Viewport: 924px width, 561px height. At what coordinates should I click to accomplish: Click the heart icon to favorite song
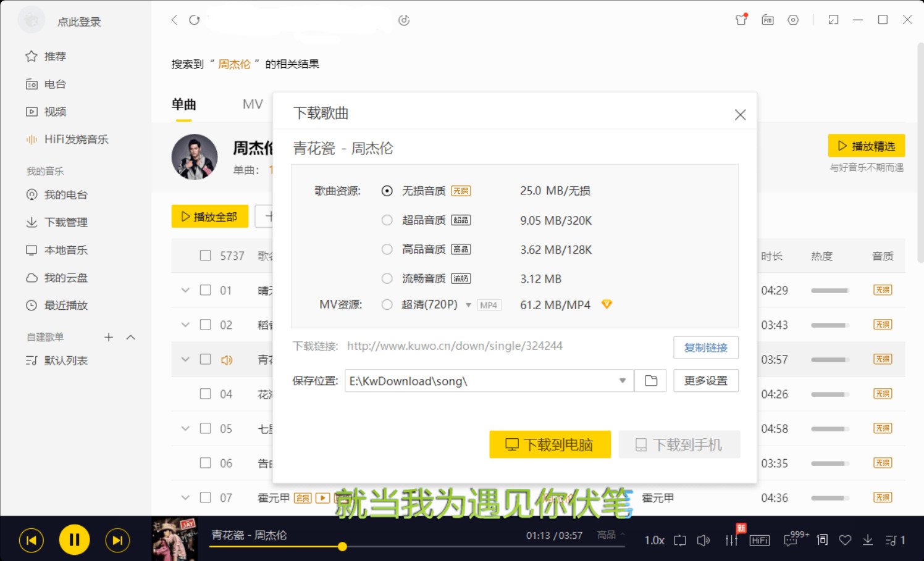[845, 540]
